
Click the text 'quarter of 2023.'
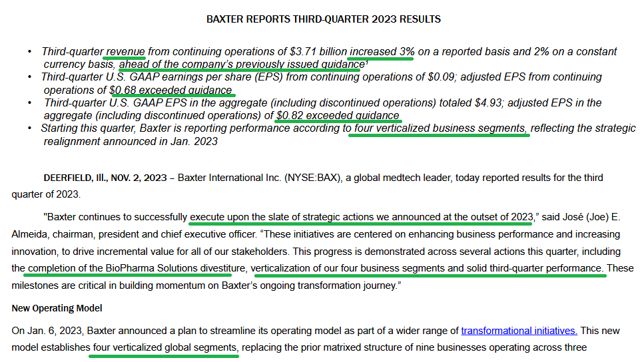click(x=46, y=194)
